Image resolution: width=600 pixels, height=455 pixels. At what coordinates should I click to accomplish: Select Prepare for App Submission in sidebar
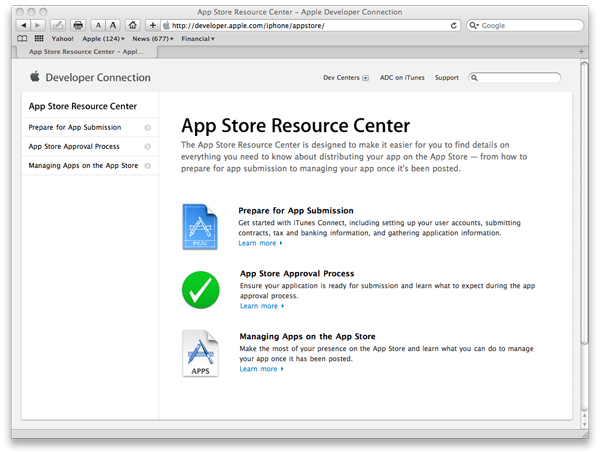(x=90, y=127)
